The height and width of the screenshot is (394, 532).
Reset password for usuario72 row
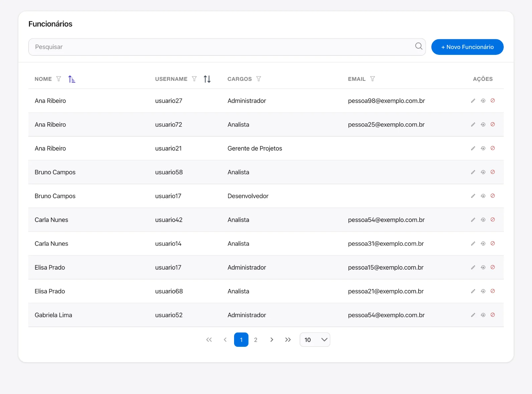coord(483,125)
